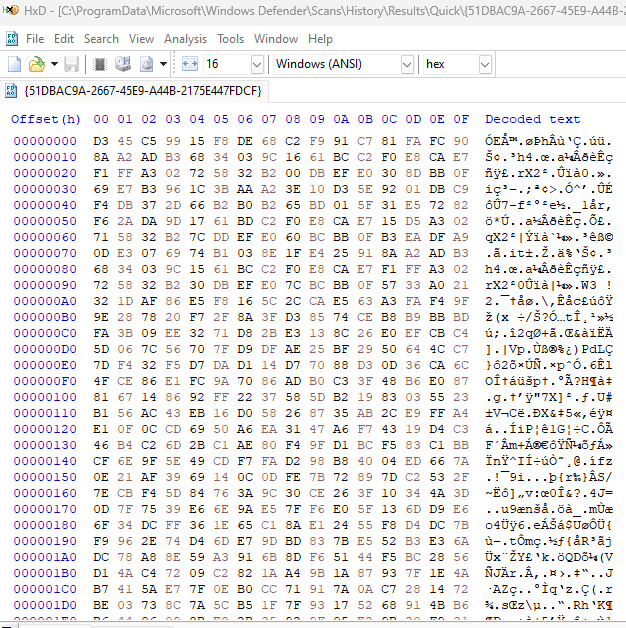626x628 pixels.
Task: Select offset row 00000190
Action: (45, 541)
